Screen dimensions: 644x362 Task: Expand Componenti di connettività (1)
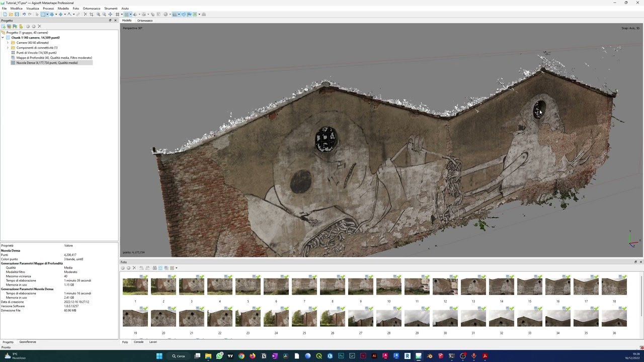pyautogui.click(x=8, y=48)
